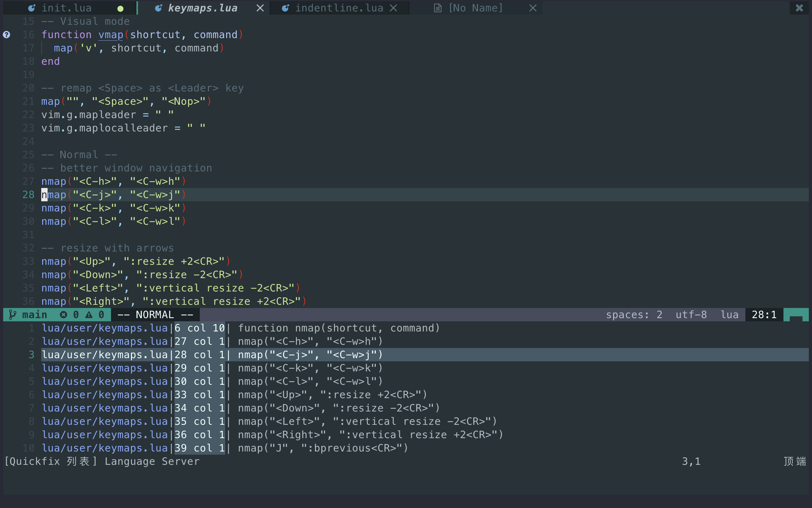Click the 28:1 cursor position indicator

[764, 315]
